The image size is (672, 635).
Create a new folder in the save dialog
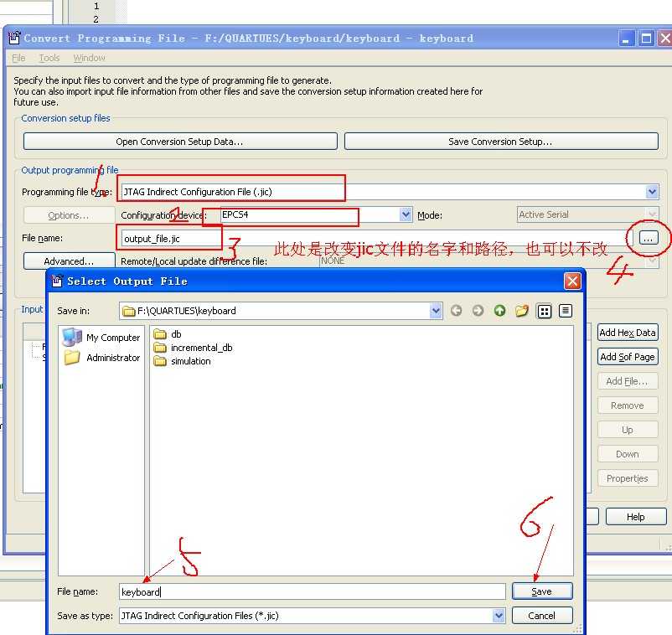click(x=521, y=311)
